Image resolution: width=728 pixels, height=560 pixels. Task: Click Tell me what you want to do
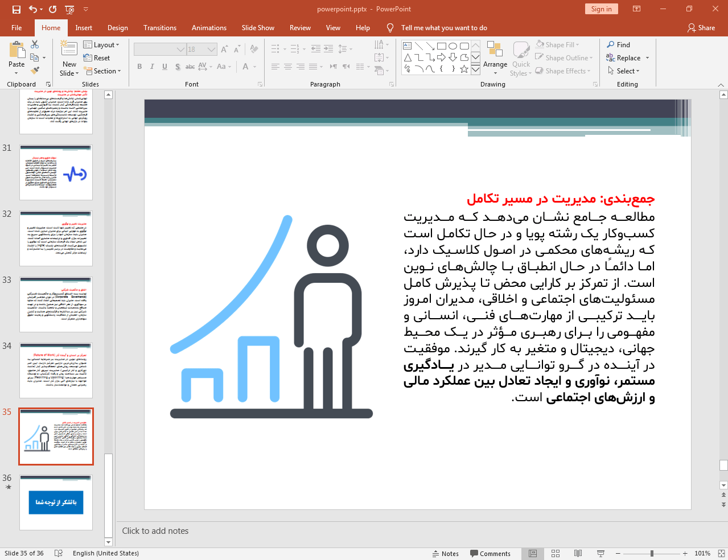click(x=443, y=27)
